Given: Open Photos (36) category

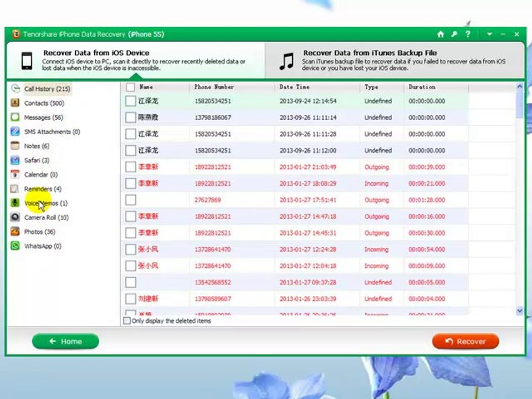Looking at the screenshot, I should pyautogui.click(x=40, y=232).
